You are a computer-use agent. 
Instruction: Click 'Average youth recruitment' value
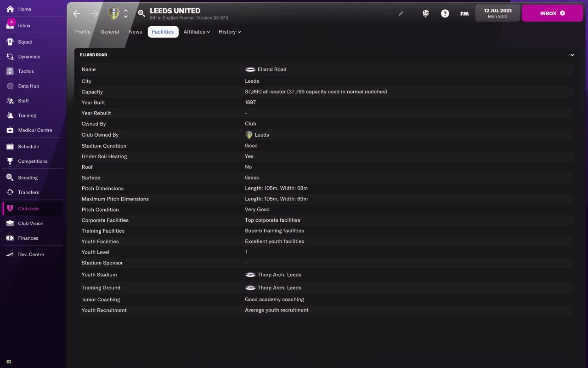(277, 310)
